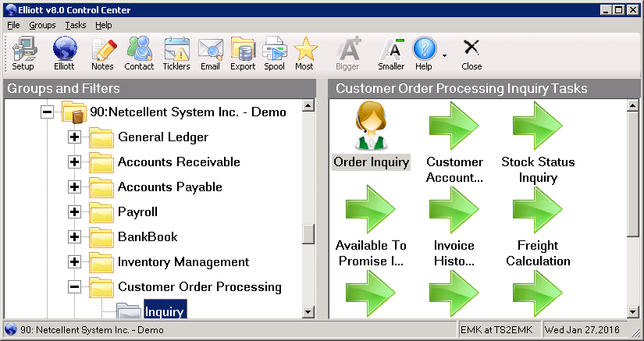Click the Payroll folder icon

[x=101, y=213]
